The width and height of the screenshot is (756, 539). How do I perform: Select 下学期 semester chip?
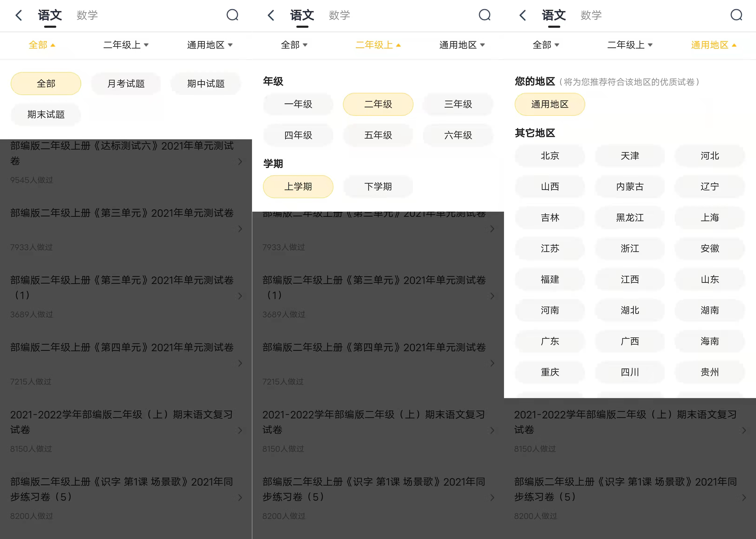(x=378, y=186)
